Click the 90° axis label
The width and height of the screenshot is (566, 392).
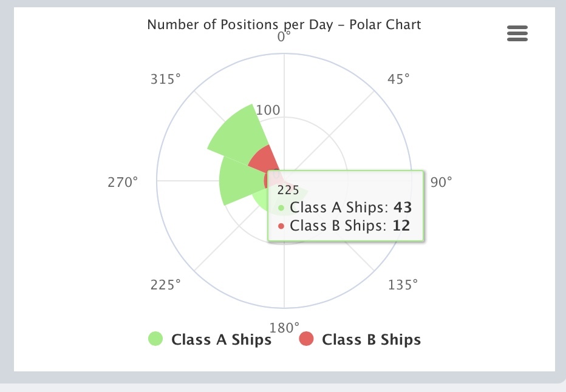[441, 182]
